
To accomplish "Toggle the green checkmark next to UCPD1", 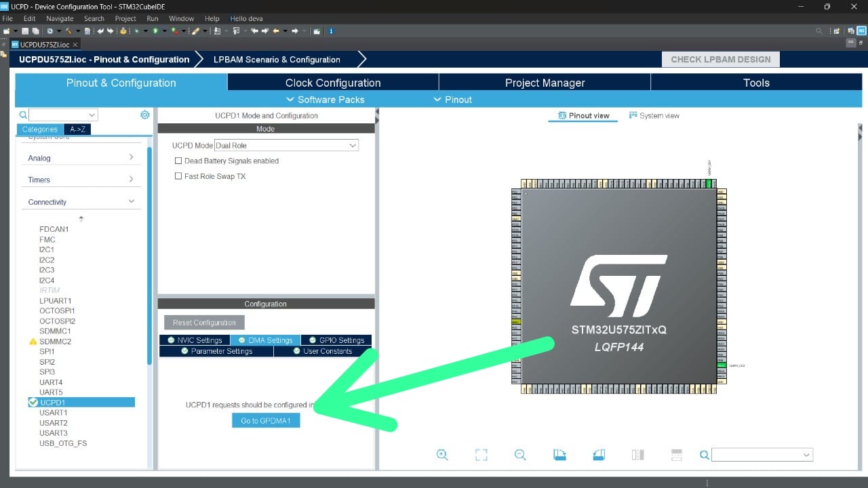I will [33, 402].
